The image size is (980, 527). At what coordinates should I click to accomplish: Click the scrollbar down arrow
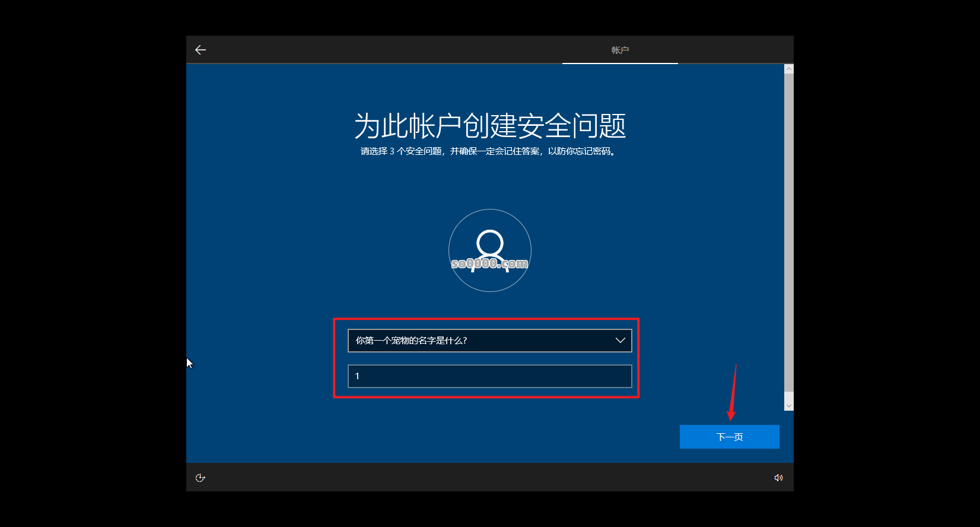click(788, 406)
